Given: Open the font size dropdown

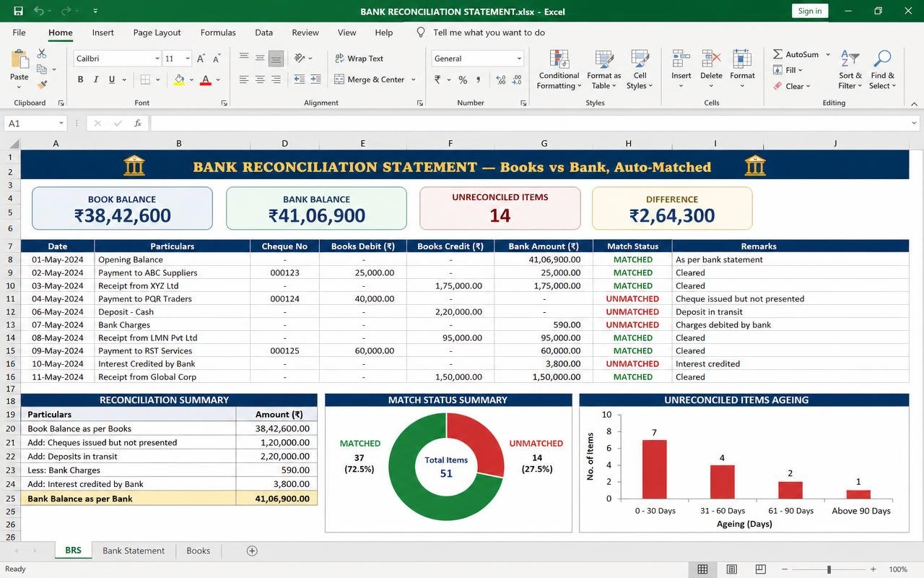Looking at the screenshot, I should 188,59.
